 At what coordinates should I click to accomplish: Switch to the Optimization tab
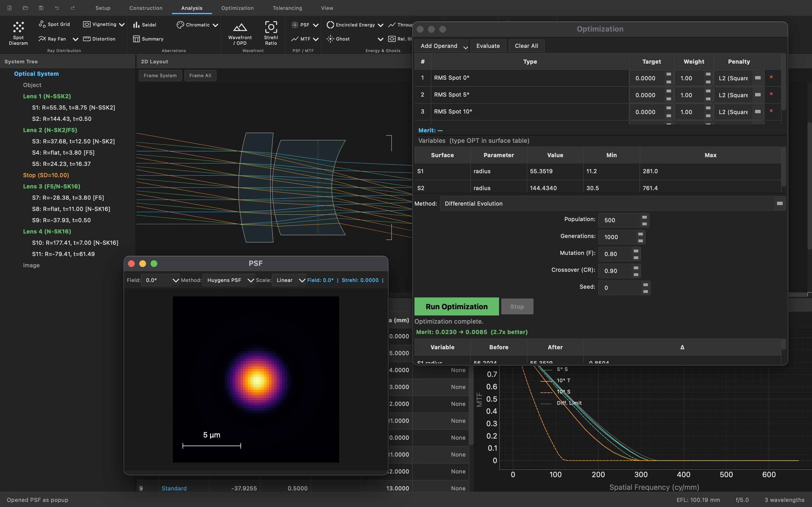[237, 8]
